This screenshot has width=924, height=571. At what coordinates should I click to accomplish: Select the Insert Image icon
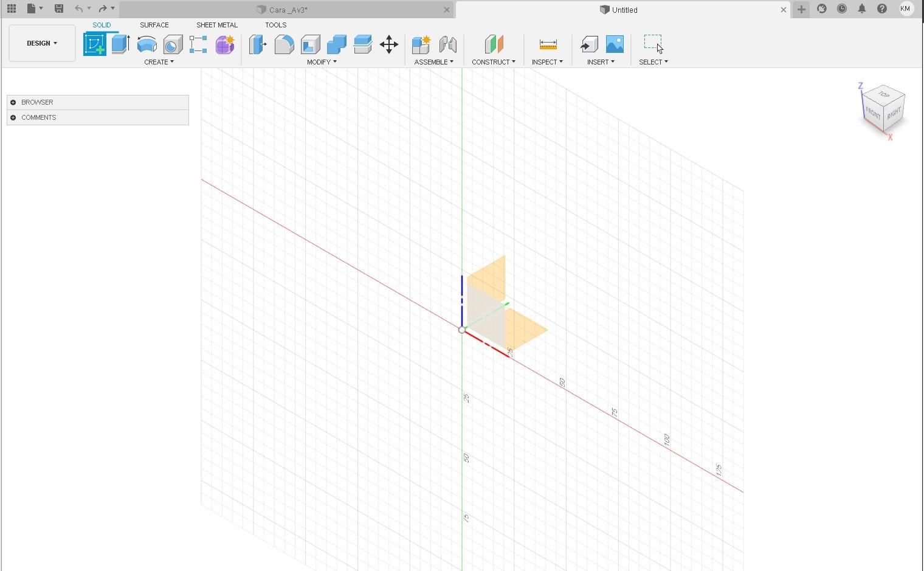pos(615,44)
